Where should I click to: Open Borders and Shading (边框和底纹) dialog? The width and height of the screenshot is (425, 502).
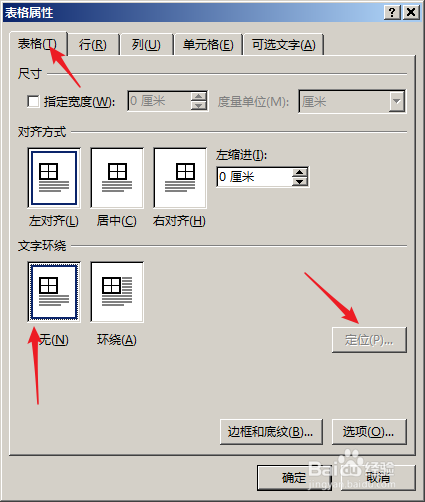coord(271,432)
